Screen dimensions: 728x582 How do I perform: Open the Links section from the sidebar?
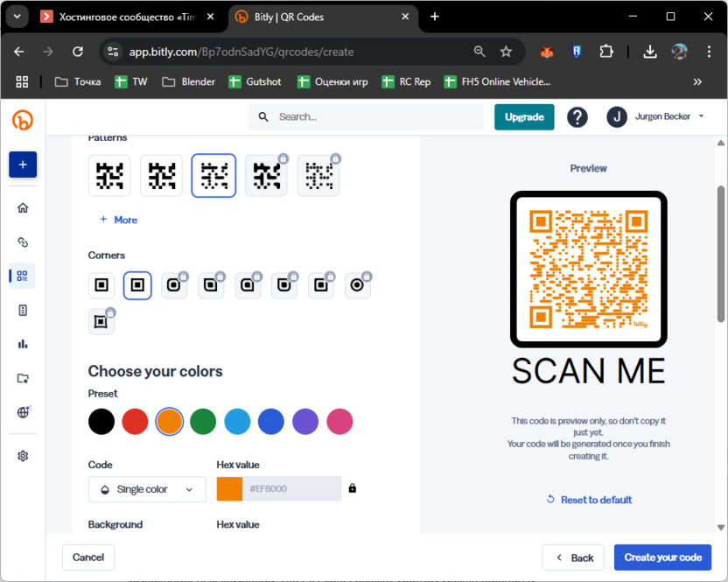[23, 242]
